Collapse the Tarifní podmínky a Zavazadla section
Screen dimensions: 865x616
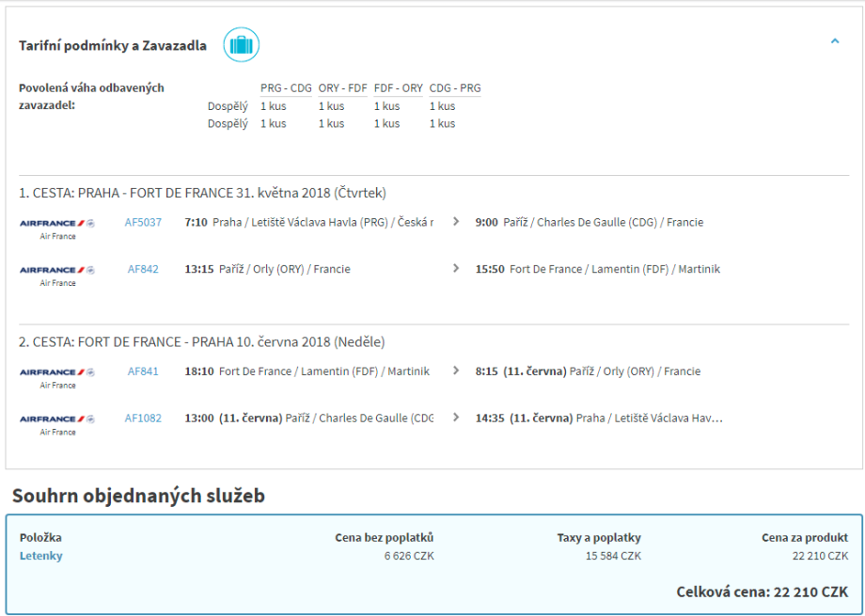click(x=834, y=41)
